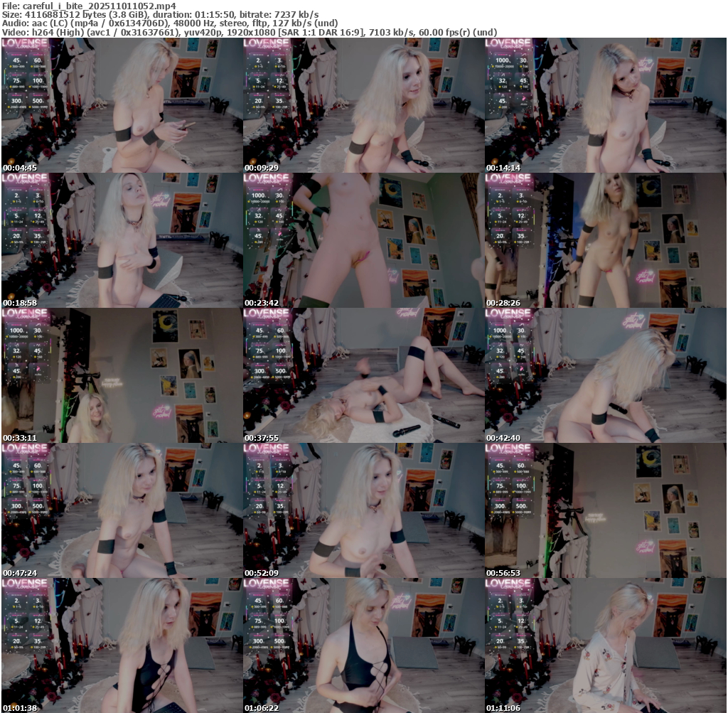Open the thumbnail stamped 00:42:40
728x713 pixels.
point(606,375)
